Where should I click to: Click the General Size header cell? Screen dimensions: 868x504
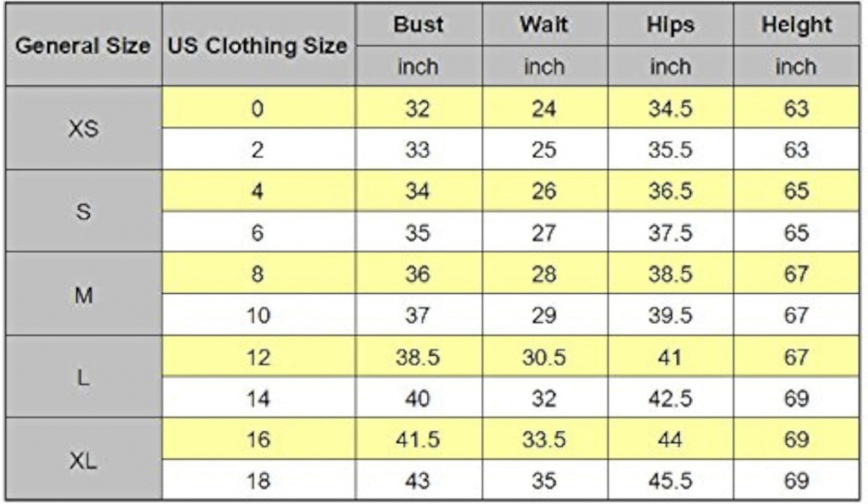[84, 45]
